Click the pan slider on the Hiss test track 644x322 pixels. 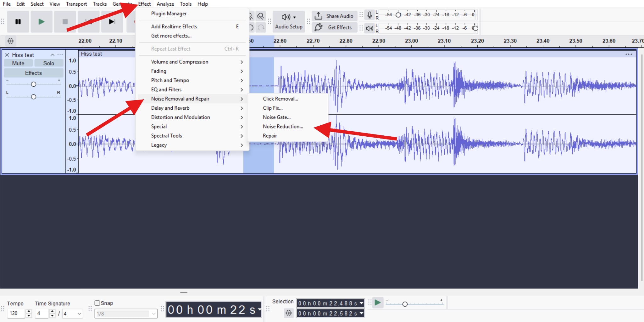click(x=33, y=96)
